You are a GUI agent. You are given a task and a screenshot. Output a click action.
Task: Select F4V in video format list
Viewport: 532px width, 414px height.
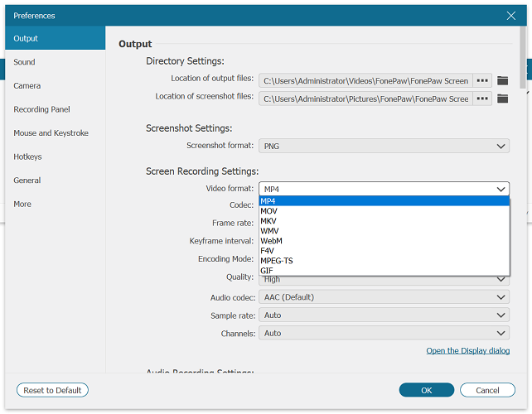[384, 251]
